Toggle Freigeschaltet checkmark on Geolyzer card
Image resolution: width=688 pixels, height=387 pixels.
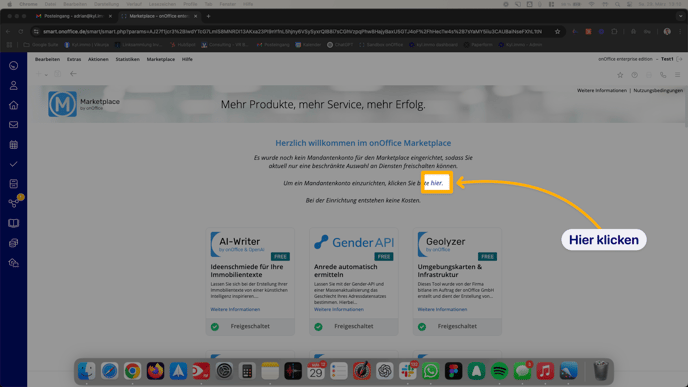[422, 326]
